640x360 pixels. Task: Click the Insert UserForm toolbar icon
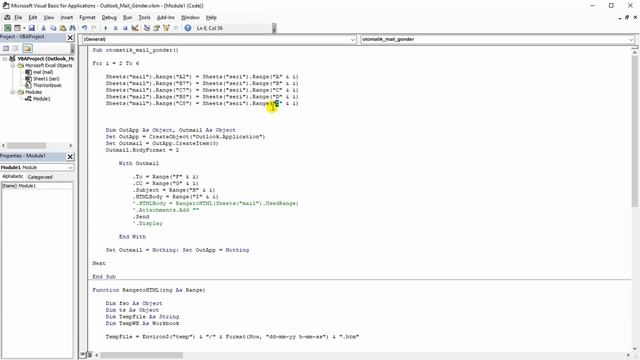tap(17, 28)
